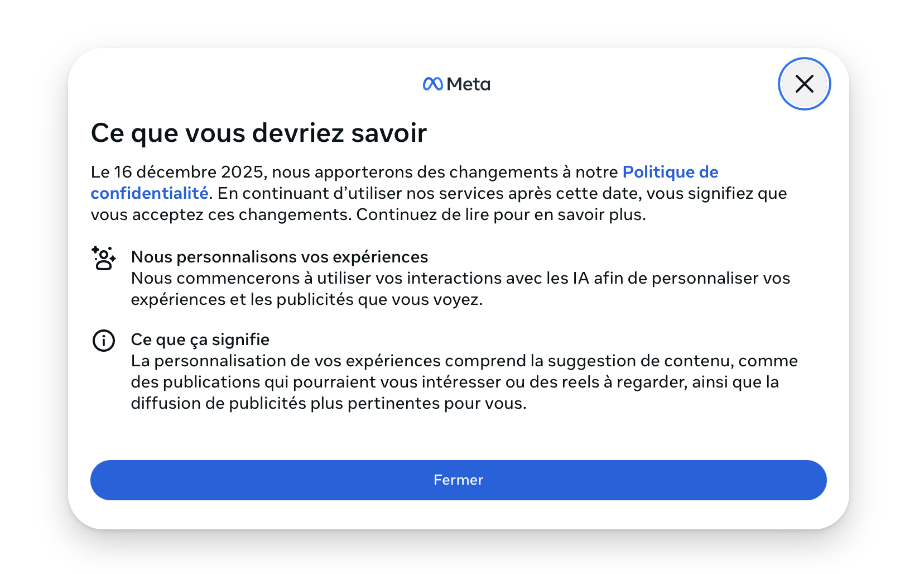Click the people-with-sparkles icon beside personalization section
This screenshot has height=574, width=924.
(x=103, y=258)
